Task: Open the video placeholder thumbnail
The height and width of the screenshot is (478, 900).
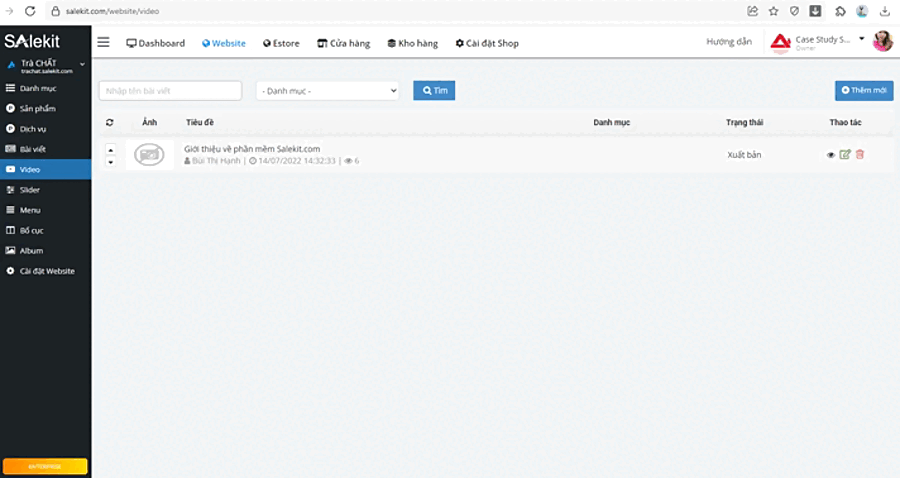Action: coord(149,155)
